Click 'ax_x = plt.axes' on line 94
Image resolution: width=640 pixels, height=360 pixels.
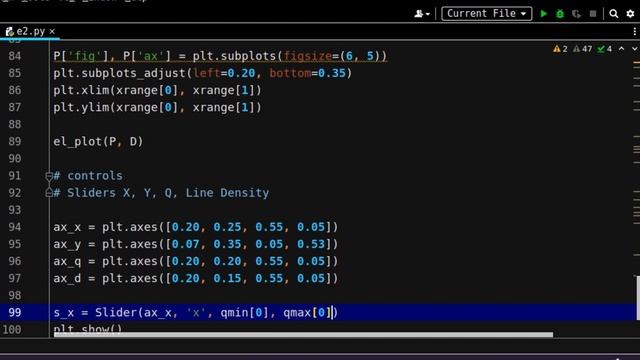(105, 227)
